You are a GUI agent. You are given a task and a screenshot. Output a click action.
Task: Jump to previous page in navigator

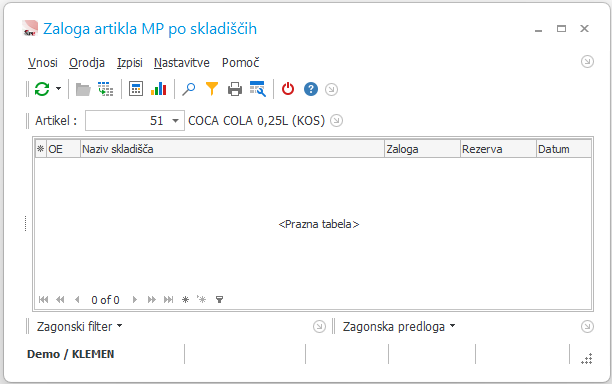60,300
